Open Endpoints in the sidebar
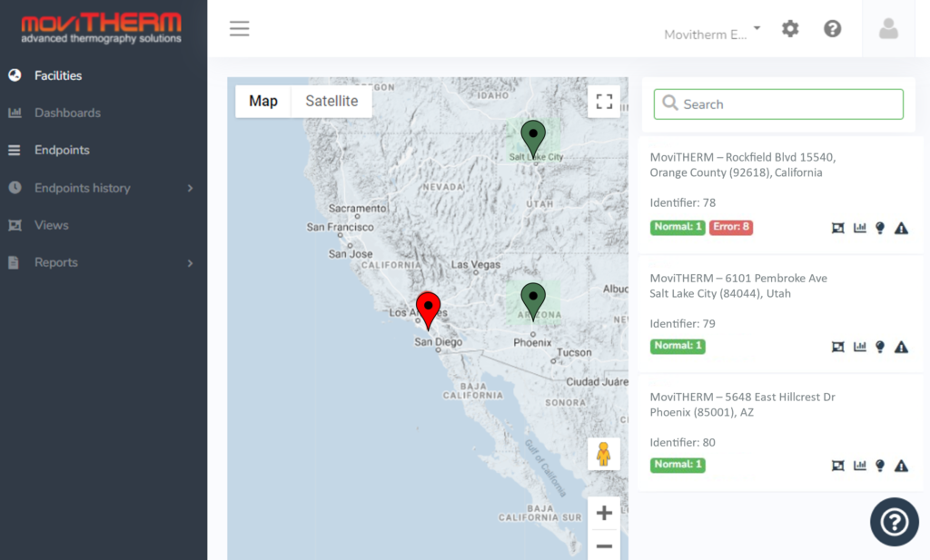The height and width of the screenshot is (560, 930). 62,150
